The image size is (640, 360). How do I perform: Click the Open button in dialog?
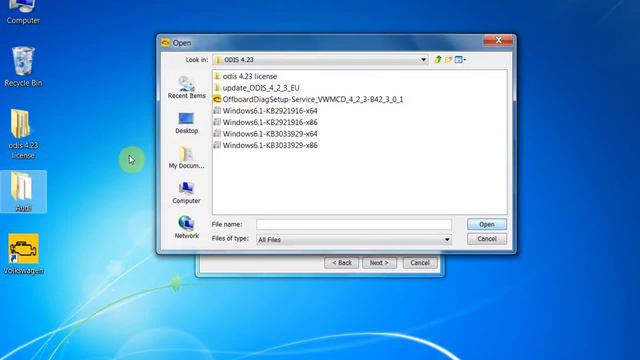point(487,224)
